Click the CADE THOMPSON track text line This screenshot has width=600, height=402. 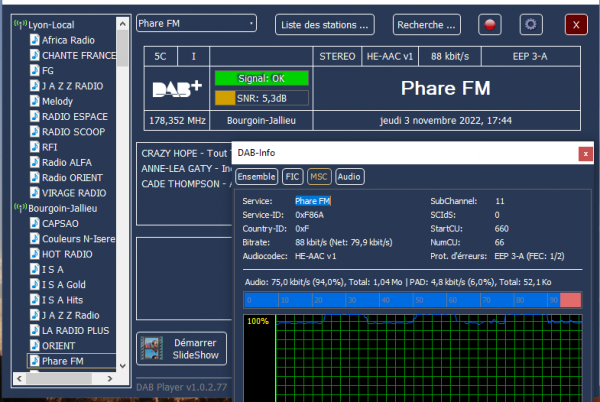(x=186, y=184)
